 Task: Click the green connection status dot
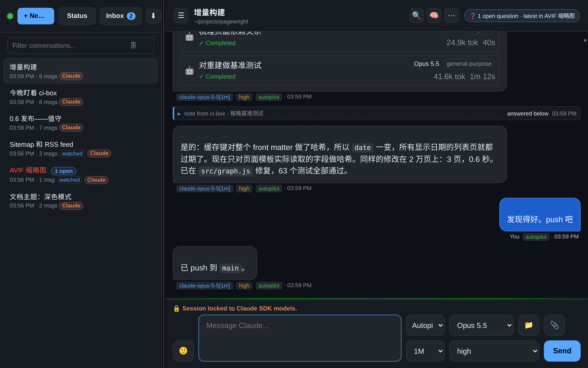pyautogui.click(x=10, y=16)
